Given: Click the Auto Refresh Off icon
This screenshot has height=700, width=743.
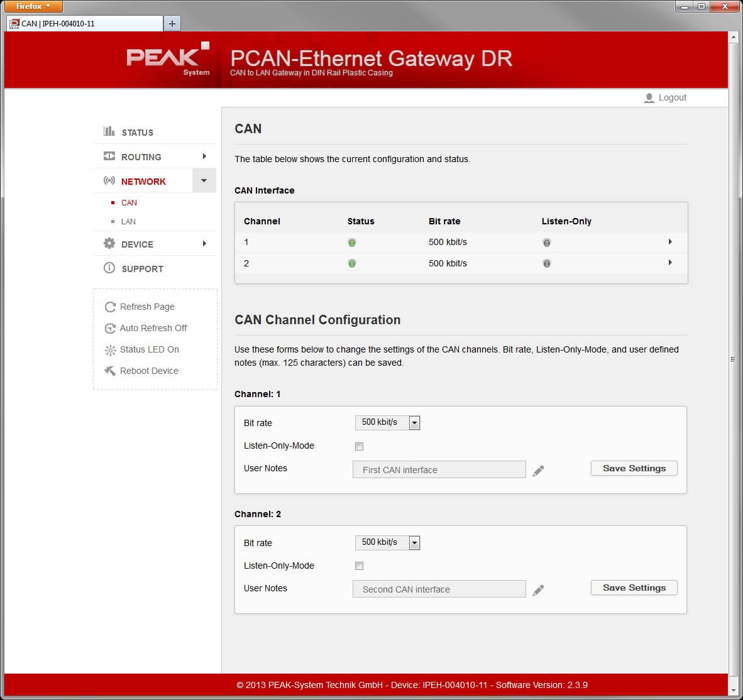Looking at the screenshot, I should [x=110, y=328].
